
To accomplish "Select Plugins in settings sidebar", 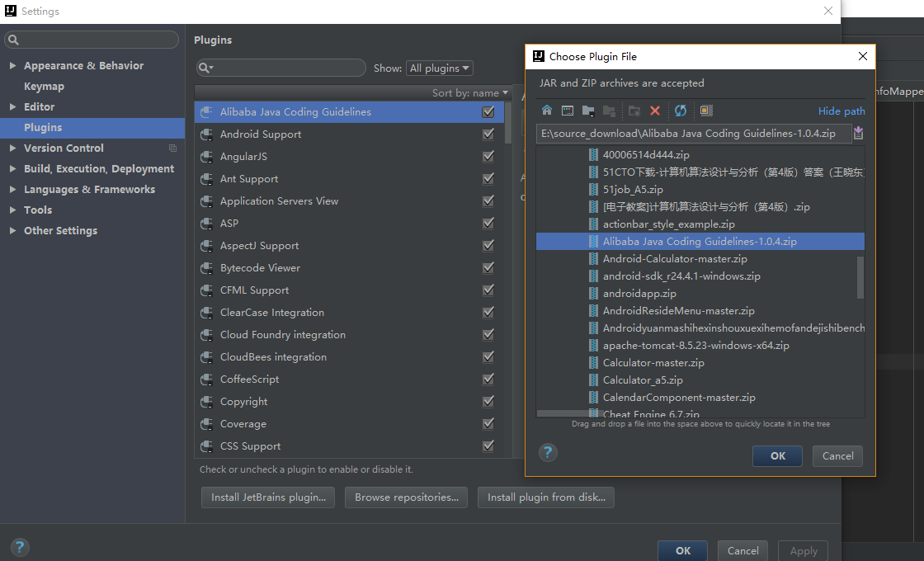I will pyautogui.click(x=92, y=127).
